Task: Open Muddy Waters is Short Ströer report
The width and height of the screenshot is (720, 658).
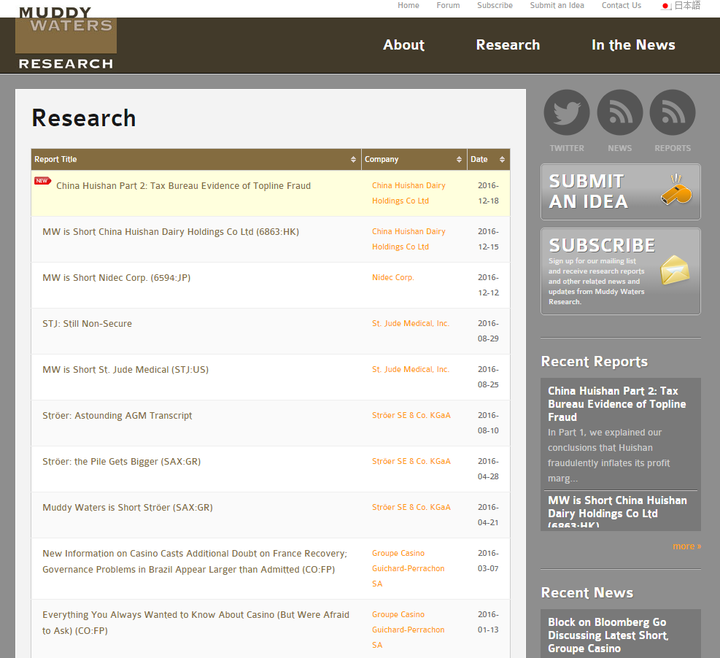Action: point(127,507)
